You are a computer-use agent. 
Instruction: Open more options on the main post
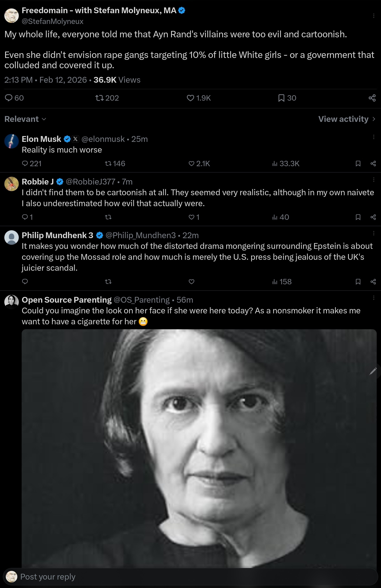click(374, 16)
